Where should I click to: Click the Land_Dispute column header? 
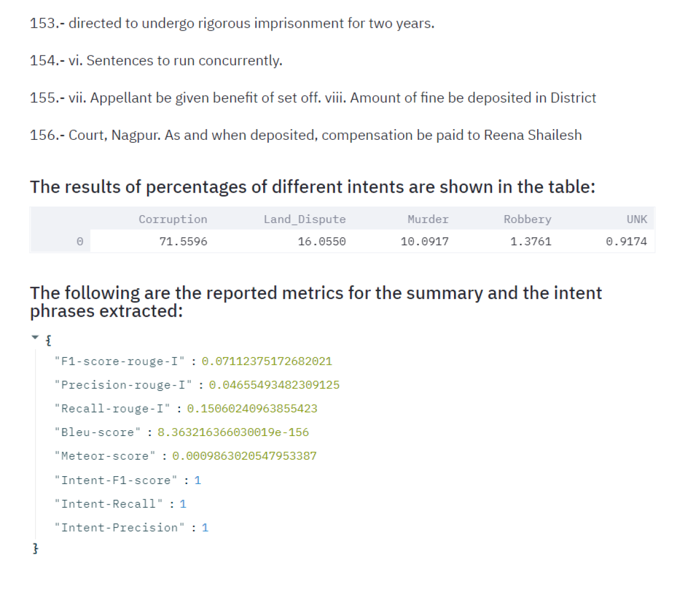click(305, 219)
